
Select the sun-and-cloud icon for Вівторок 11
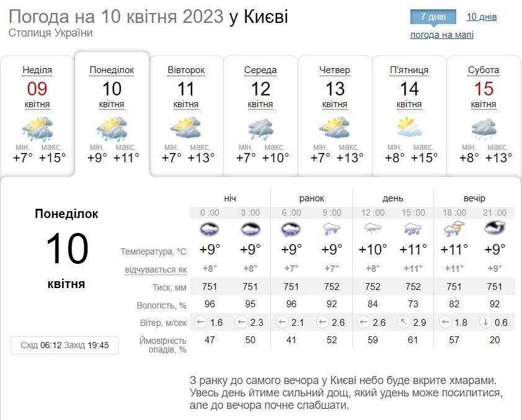point(185,128)
